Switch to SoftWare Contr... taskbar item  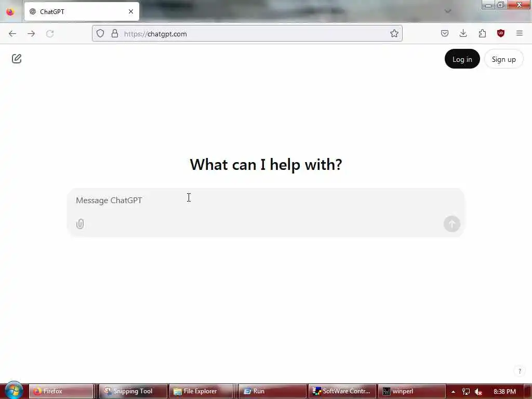click(x=343, y=391)
